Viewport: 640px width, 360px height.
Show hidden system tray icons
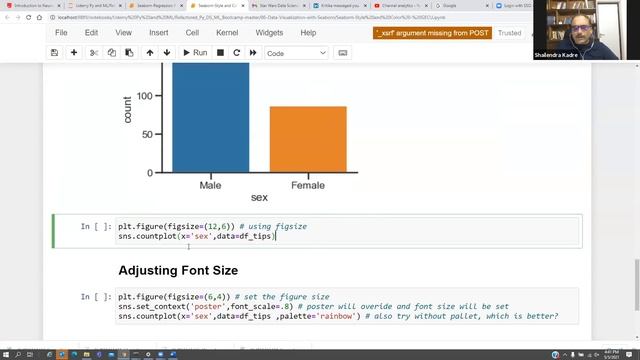pos(565,355)
